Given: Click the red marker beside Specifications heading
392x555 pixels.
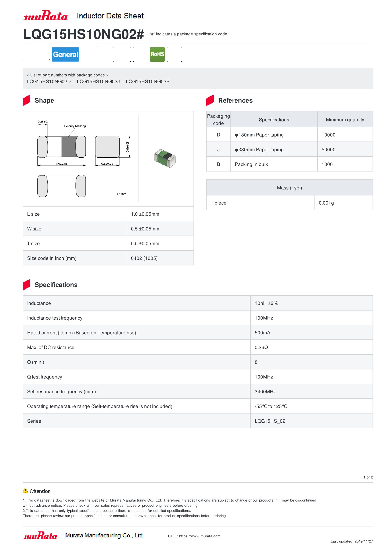Looking at the screenshot, I should pyautogui.click(x=26, y=284).
